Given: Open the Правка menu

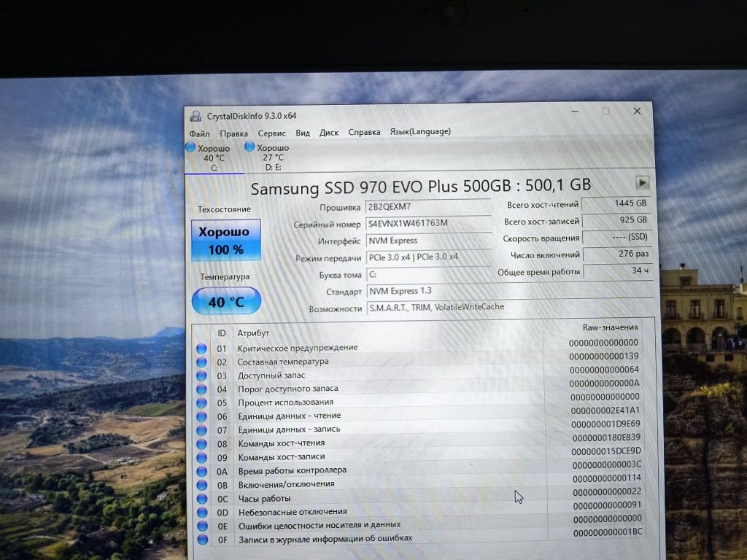Looking at the screenshot, I should point(233,133).
